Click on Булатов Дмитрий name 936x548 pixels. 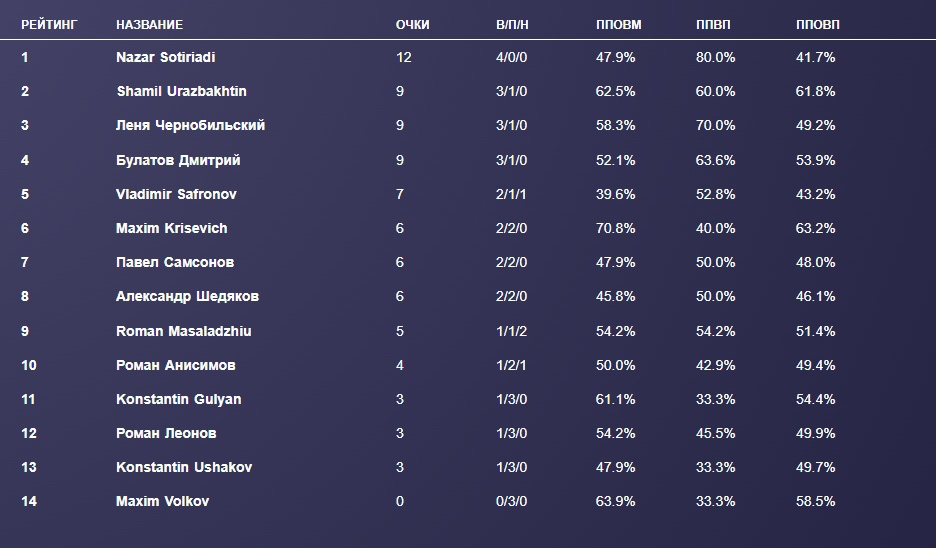(178, 160)
